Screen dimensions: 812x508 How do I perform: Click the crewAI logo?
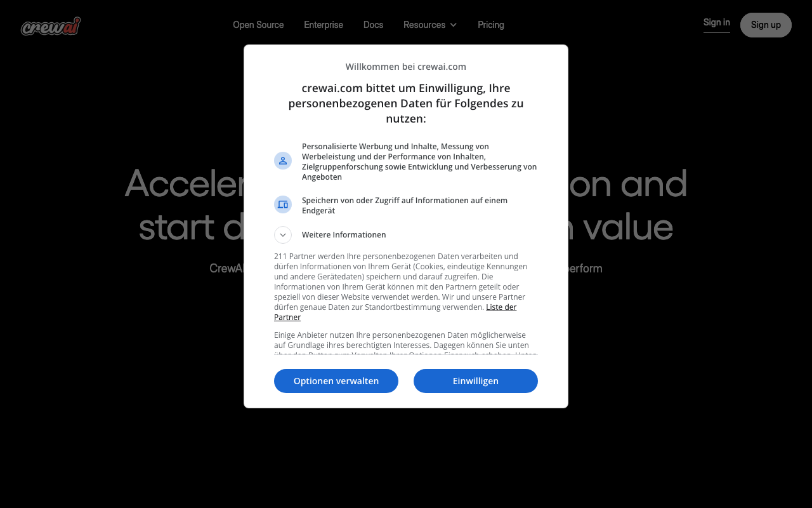(51, 26)
